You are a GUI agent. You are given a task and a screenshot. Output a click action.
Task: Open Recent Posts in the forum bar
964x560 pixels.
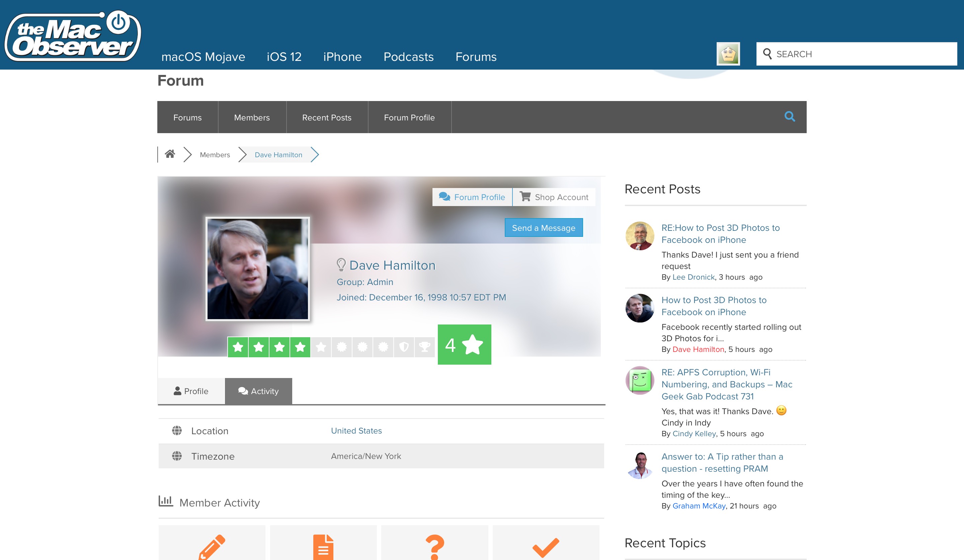327,117
